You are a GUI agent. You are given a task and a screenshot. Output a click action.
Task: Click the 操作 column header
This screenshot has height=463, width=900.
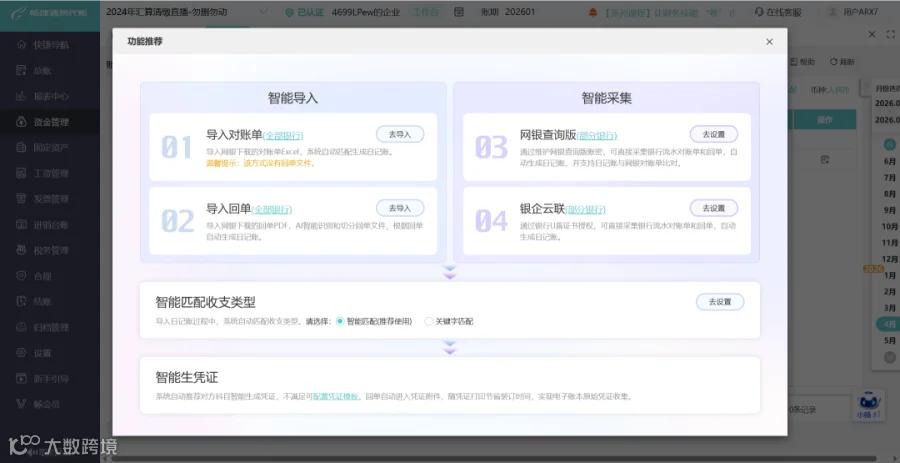tap(824, 120)
